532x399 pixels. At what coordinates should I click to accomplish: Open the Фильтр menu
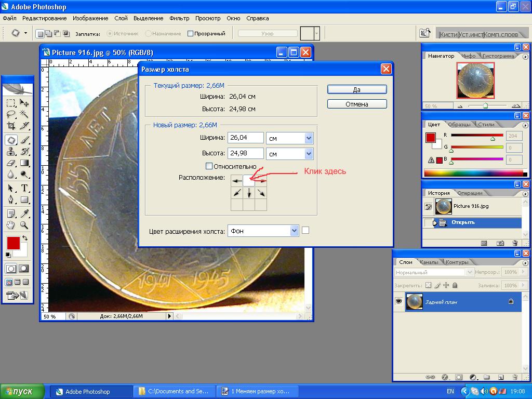[x=179, y=18]
